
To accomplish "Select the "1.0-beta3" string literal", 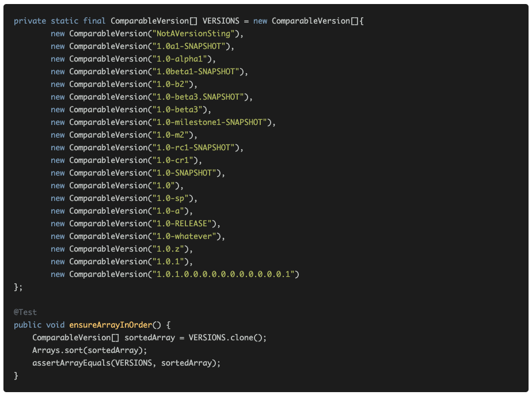I will (177, 109).
